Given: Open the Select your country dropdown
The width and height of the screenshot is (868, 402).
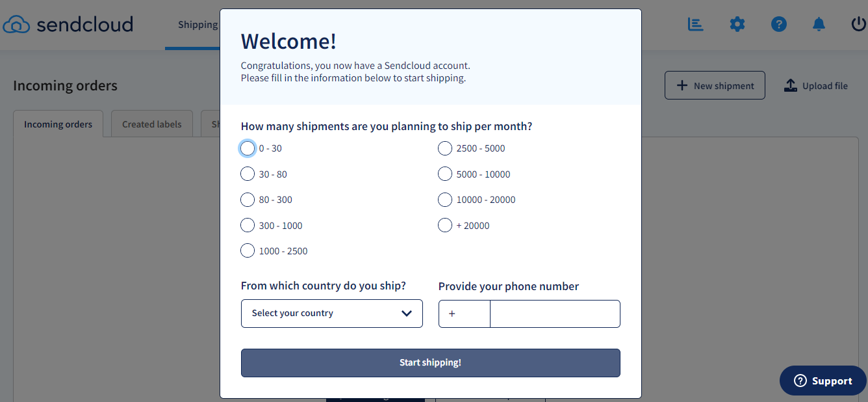Looking at the screenshot, I should coord(332,314).
